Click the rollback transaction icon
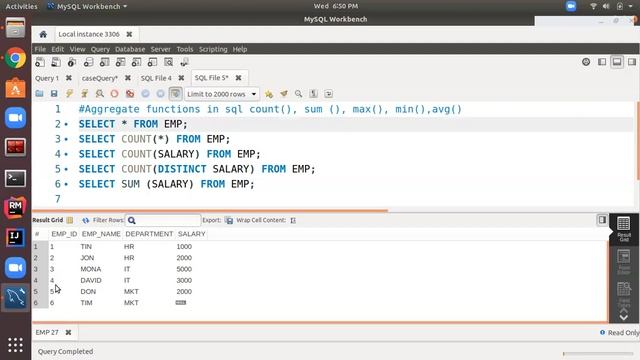 [160, 94]
